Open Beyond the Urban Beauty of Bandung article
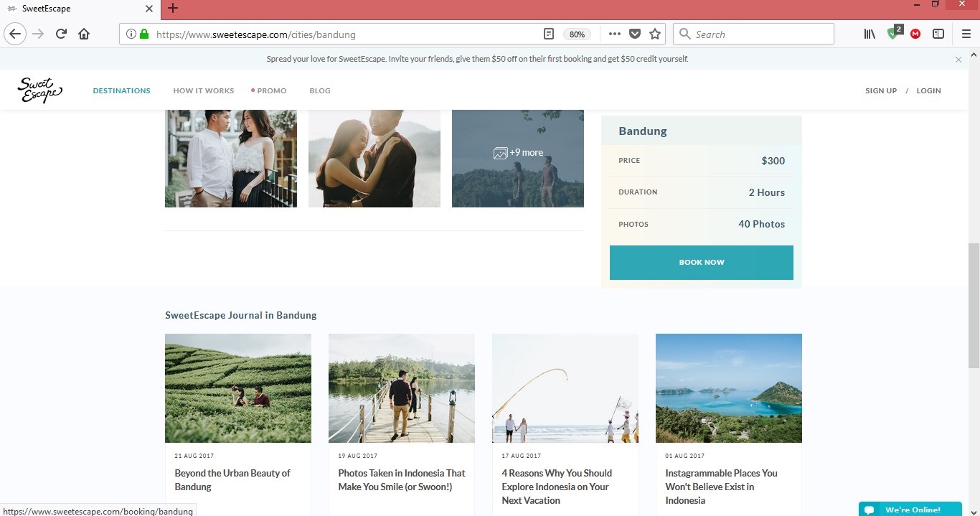Screen dimensions: 980x516 point(232,479)
